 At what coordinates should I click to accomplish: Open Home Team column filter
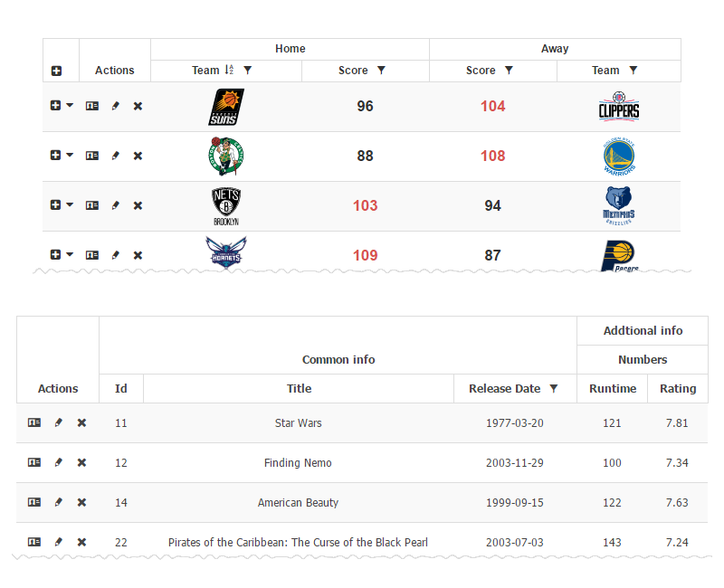pos(248,71)
